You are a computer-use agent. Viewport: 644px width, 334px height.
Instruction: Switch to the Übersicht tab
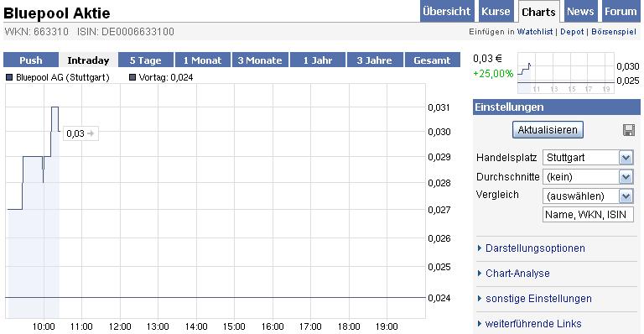447,12
